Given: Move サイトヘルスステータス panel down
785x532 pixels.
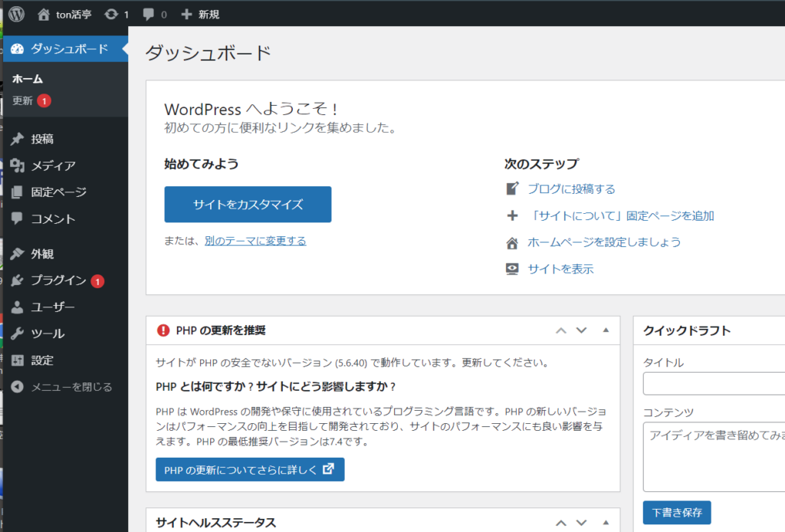Looking at the screenshot, I should click(581, 523).
